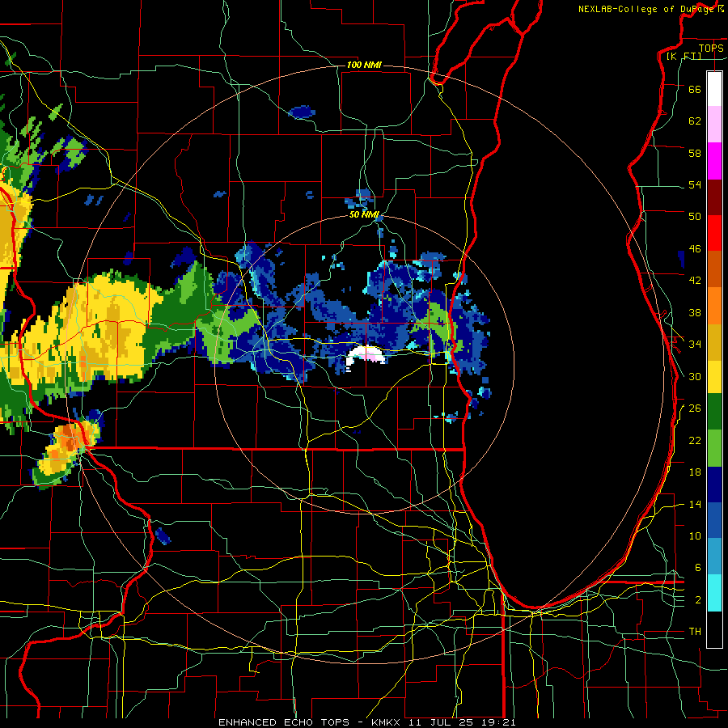Click the 30 value on the scale
This screenshot has width=728, height=728.
click(x=695, y=376)
